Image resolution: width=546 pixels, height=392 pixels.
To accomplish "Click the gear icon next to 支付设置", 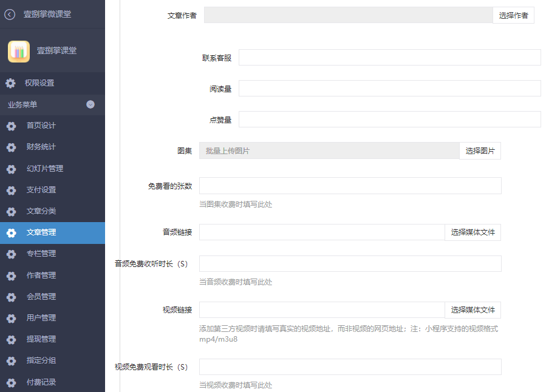I will tap(11, 191).
